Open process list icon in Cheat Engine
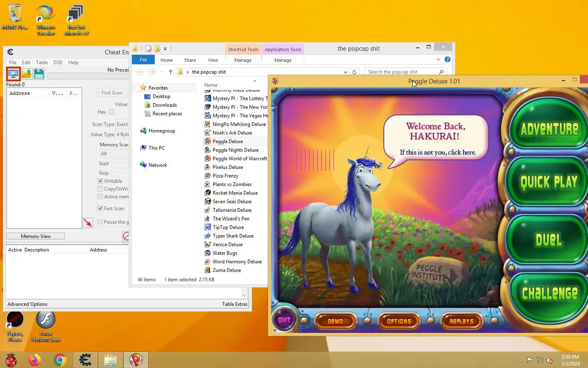Screen dimensions: 588x368 pyautogui.click(x=13, y=74)
